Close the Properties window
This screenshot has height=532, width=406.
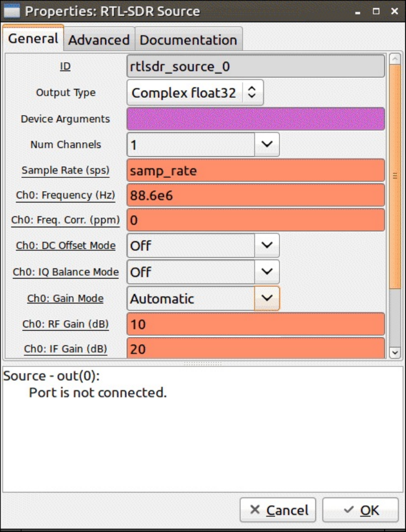coord(394,11)
